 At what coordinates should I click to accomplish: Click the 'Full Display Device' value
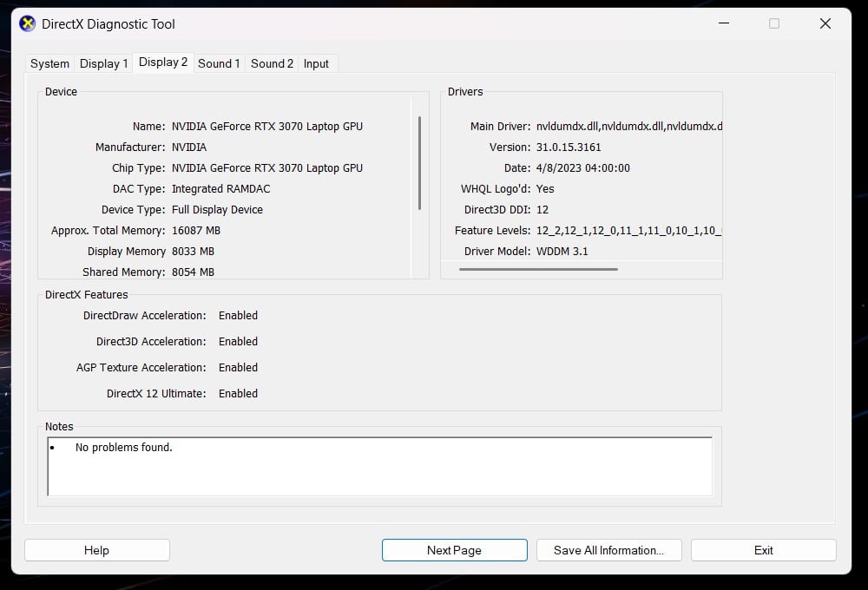click(217, 210)
